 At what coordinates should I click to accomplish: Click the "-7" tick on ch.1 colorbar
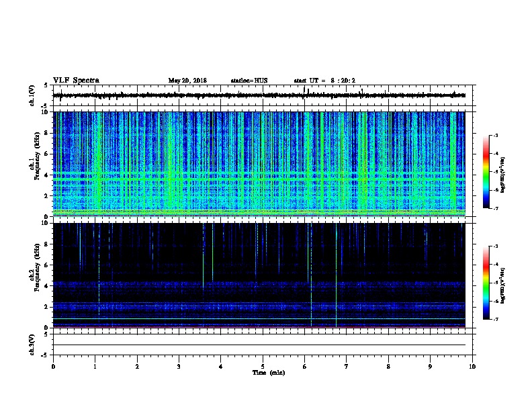[x=495, y=208]
